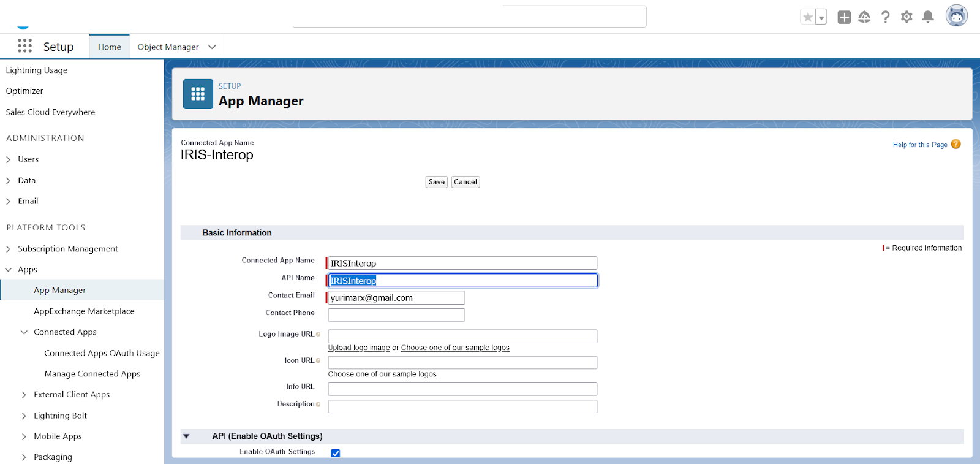Viewport: 980px width, 464px height.
Task: Click the Logo Image URL info icon
Action: (x=318, y=335)
